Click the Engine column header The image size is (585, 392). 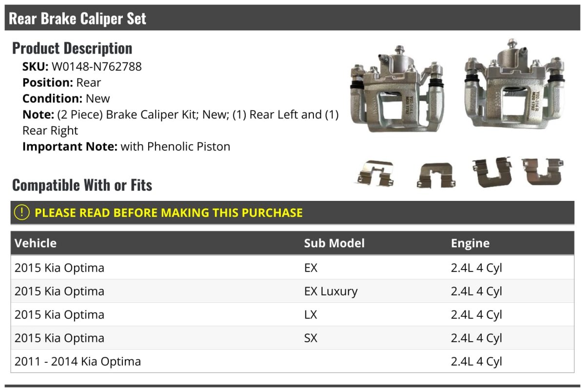[x=470, y=243]
